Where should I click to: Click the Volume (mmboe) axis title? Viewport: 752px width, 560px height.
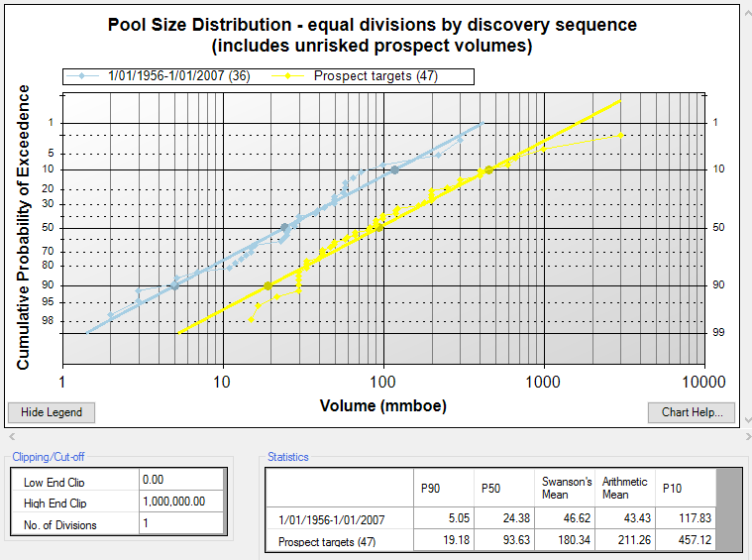coord(383,406)
